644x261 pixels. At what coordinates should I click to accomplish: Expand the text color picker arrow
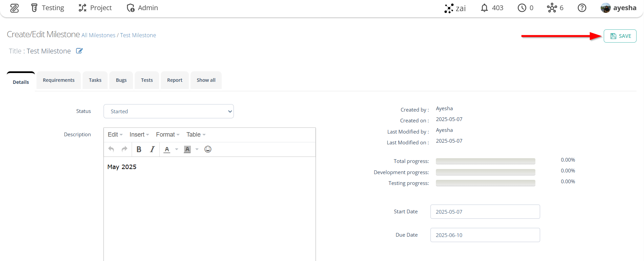[x=177, y=149]
